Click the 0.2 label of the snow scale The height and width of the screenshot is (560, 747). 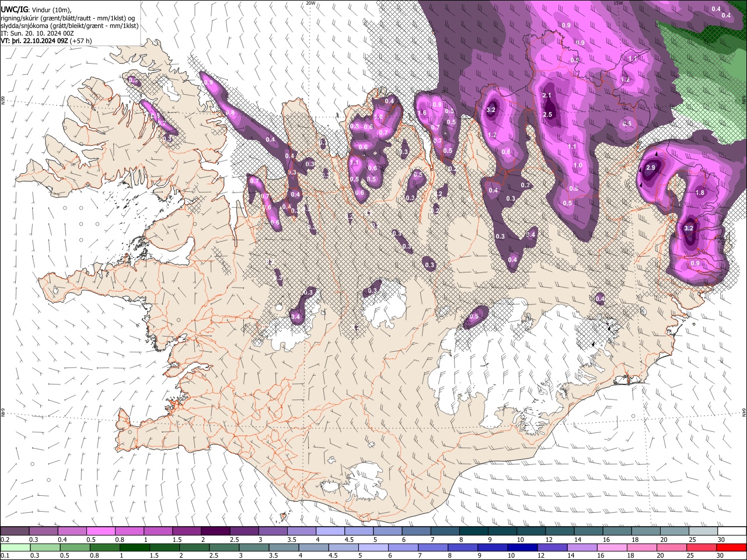tap(5, 540)
